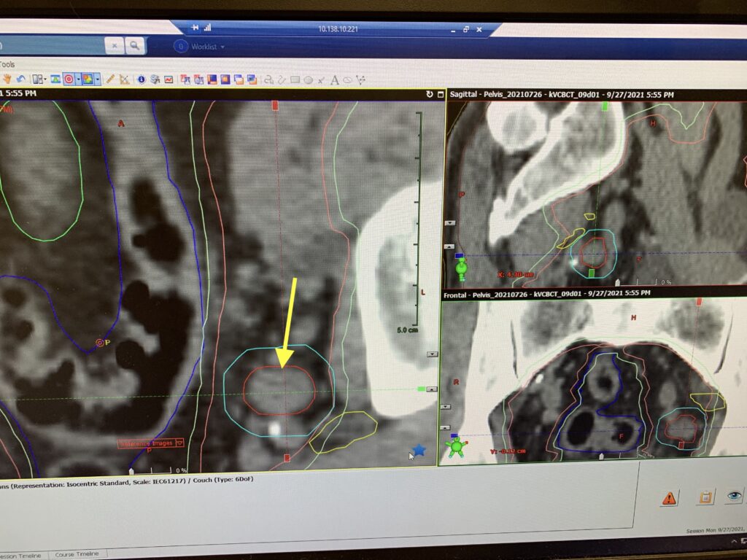This screenshot has width=747, height=560.
Task: Select the pencil drawing tool
Action: click(110, 79)
